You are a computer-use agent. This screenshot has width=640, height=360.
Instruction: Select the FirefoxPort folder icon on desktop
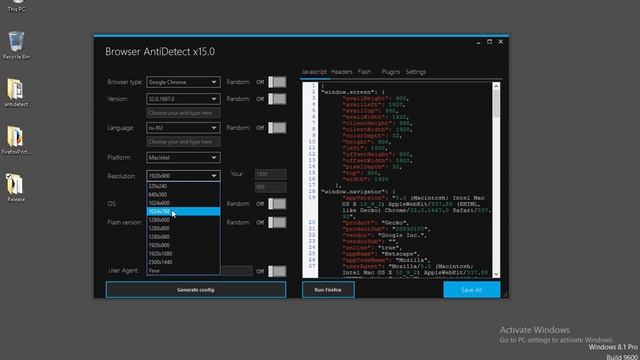16,140
